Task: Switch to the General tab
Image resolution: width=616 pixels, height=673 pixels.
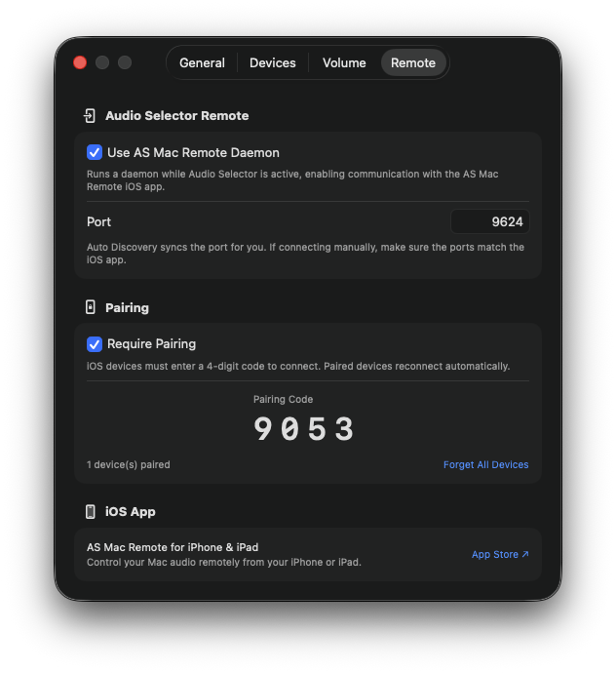Action: pos(202,63)
